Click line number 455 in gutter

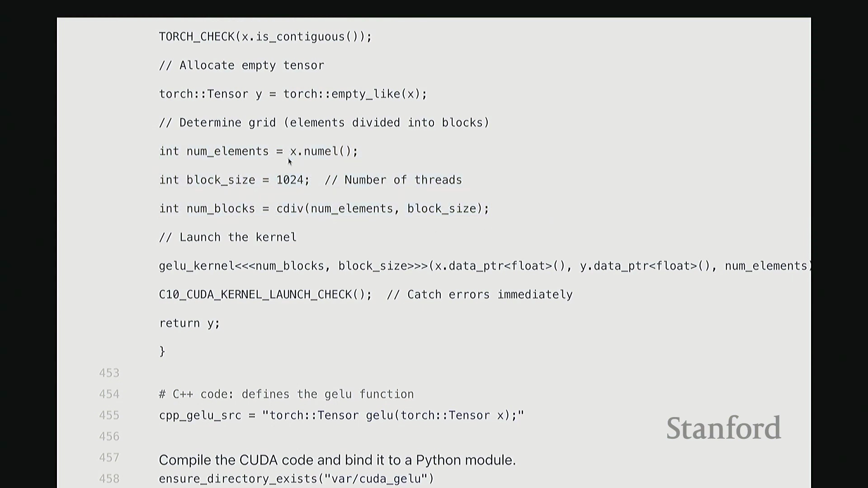(x=109, y=416)
